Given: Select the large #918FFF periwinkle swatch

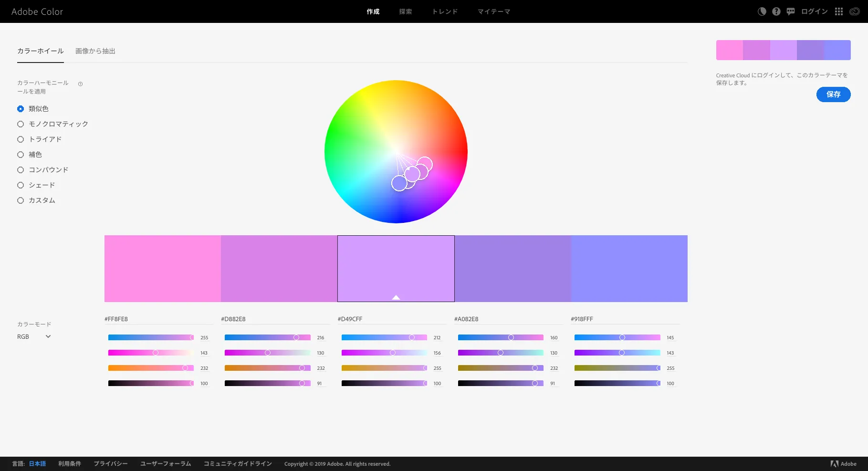Looking at the screenshot, I should coord(629,269).
